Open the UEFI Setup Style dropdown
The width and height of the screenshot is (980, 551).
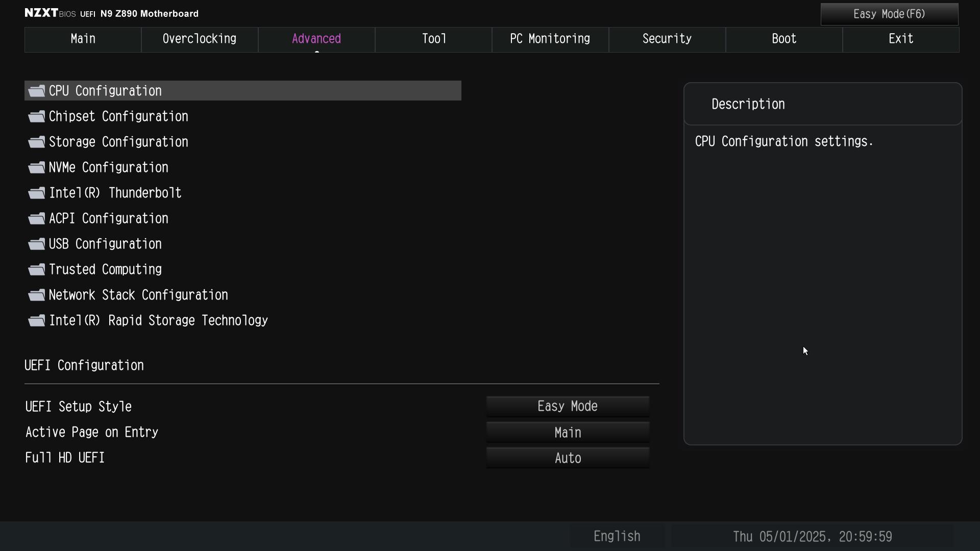pos(568,407)
